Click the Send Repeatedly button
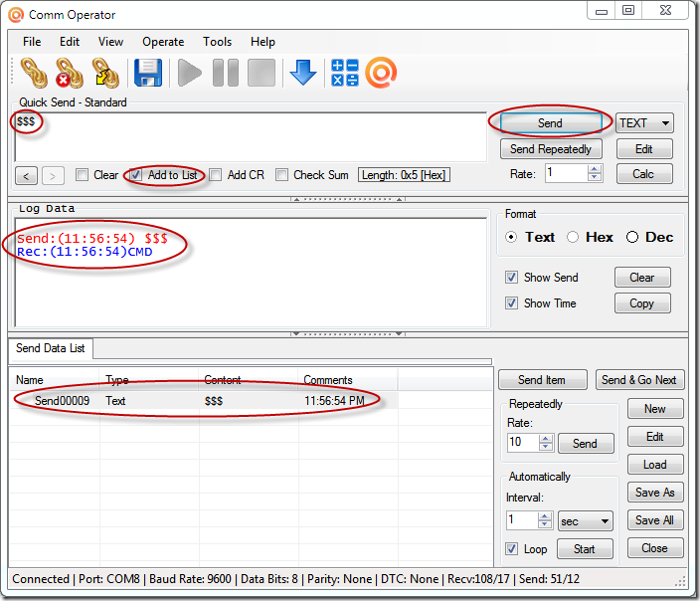Image resolution: width=700 pixels, height=601 pixels. pyautogui.click(x=551, y=149)
